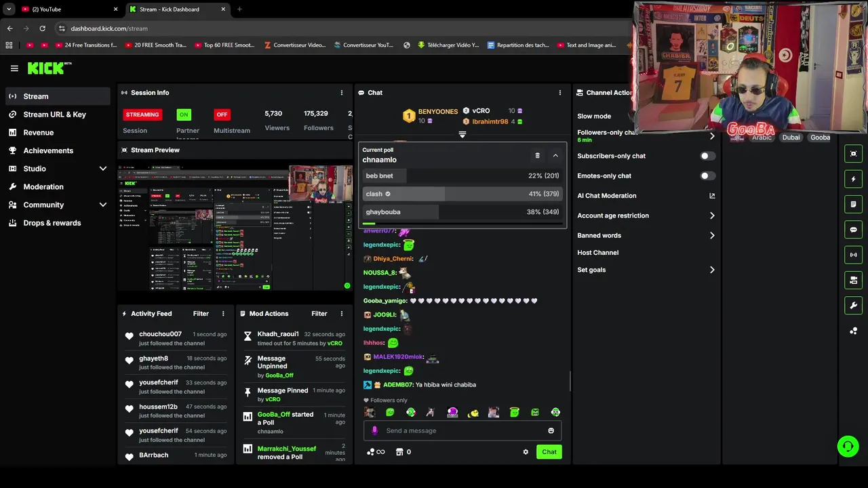868x488 pixels.
Task: Click chouchou007 in Activity Feed
Action: (160, 334)
